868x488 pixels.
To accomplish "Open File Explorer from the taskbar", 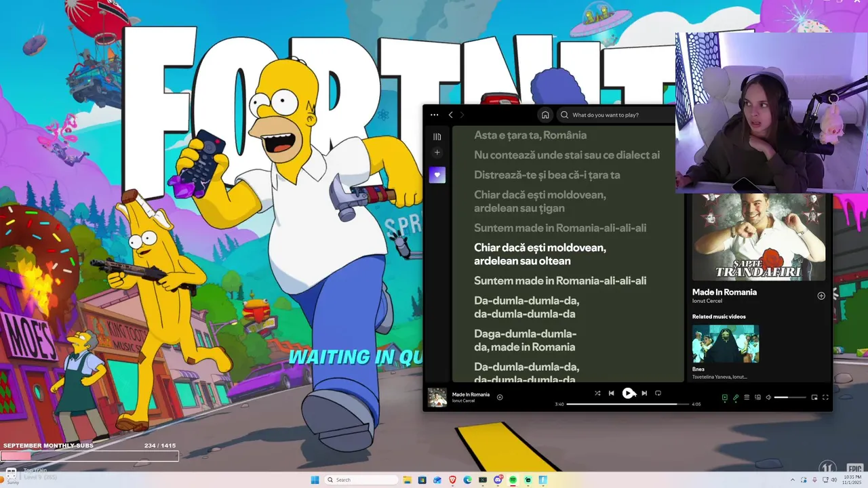I will (408, 480).
